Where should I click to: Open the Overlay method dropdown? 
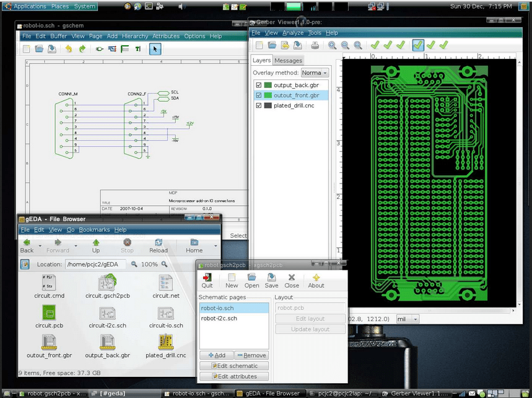[x=316, y=73]
